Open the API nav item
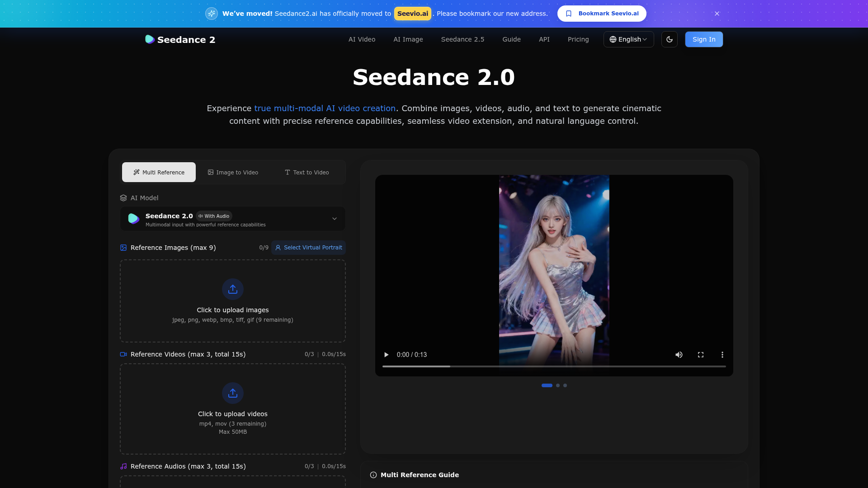Screen dimensions: 868x488 pos(544,39)
